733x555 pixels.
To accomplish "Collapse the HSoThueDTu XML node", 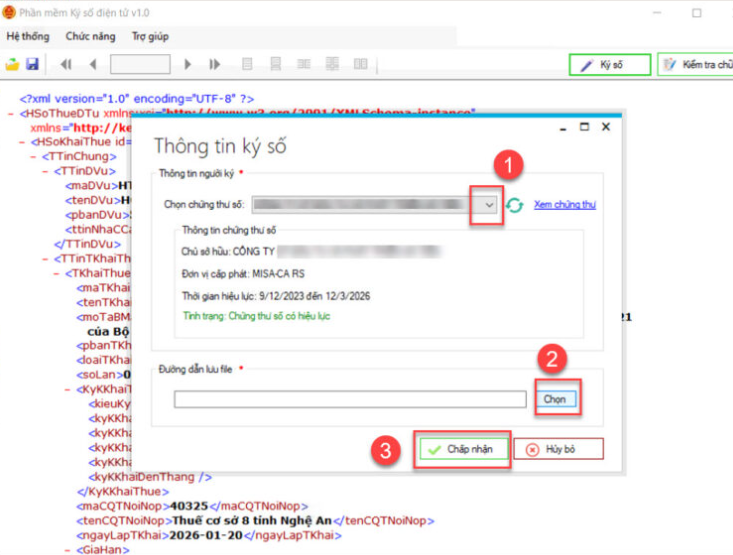I will coord(11,114).
